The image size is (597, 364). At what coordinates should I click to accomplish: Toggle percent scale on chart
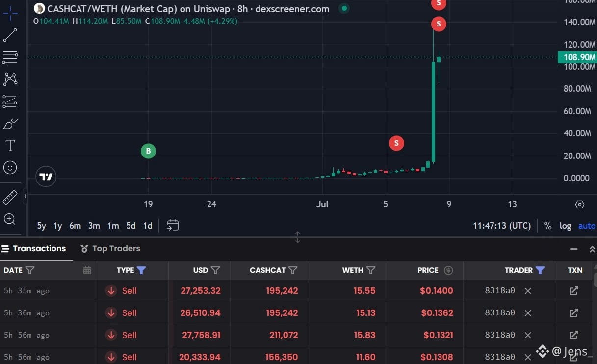click(548, 226)
